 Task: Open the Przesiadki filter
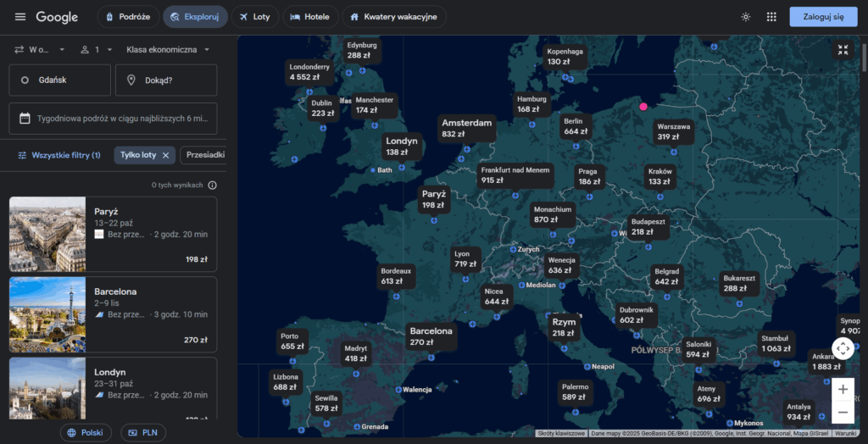[203, 155]
